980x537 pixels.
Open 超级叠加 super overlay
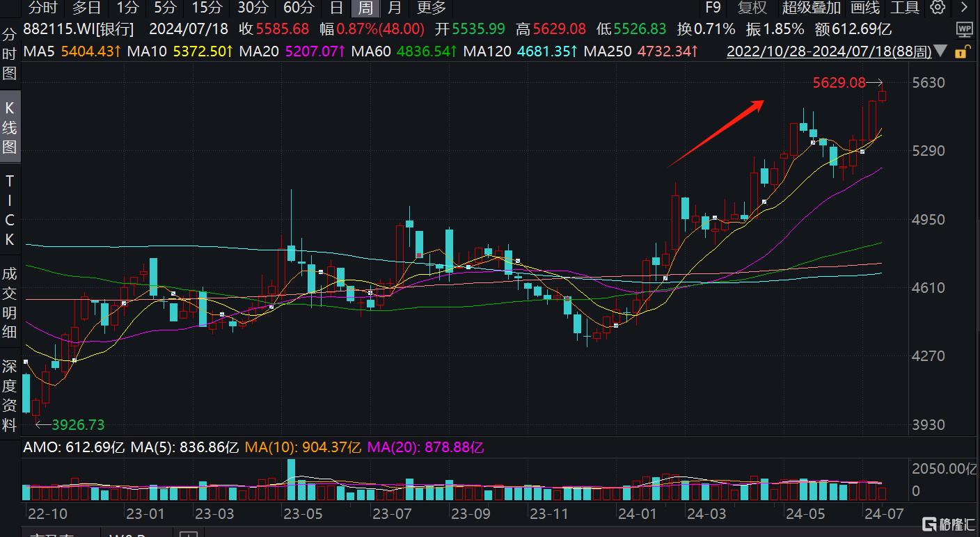coord(812,8)
